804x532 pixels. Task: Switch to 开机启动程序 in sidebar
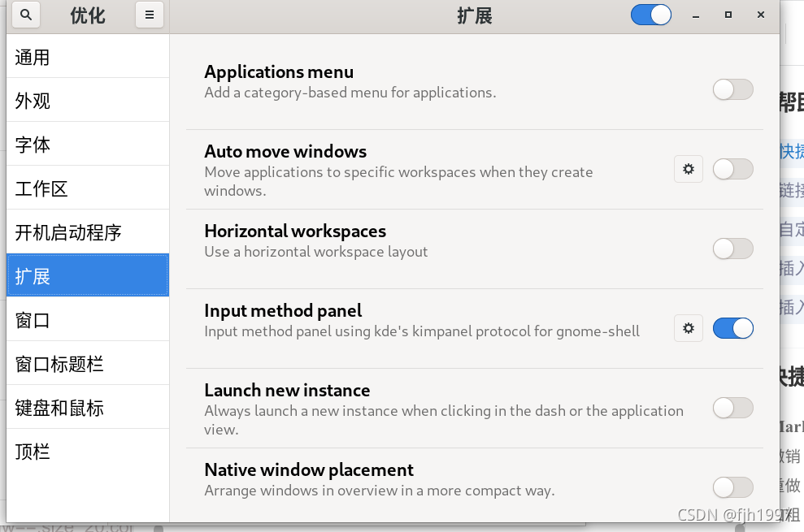pyautogui.click(x=68, y=233)
